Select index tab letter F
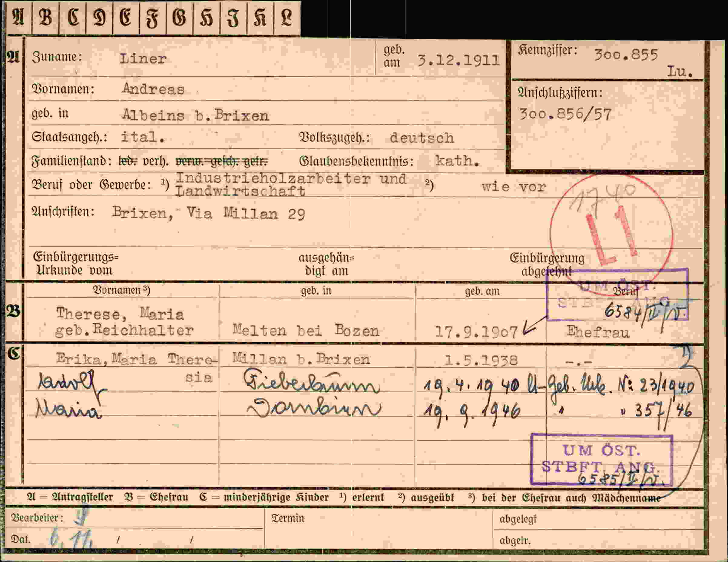728x562 pixels. tap(153, 18)
